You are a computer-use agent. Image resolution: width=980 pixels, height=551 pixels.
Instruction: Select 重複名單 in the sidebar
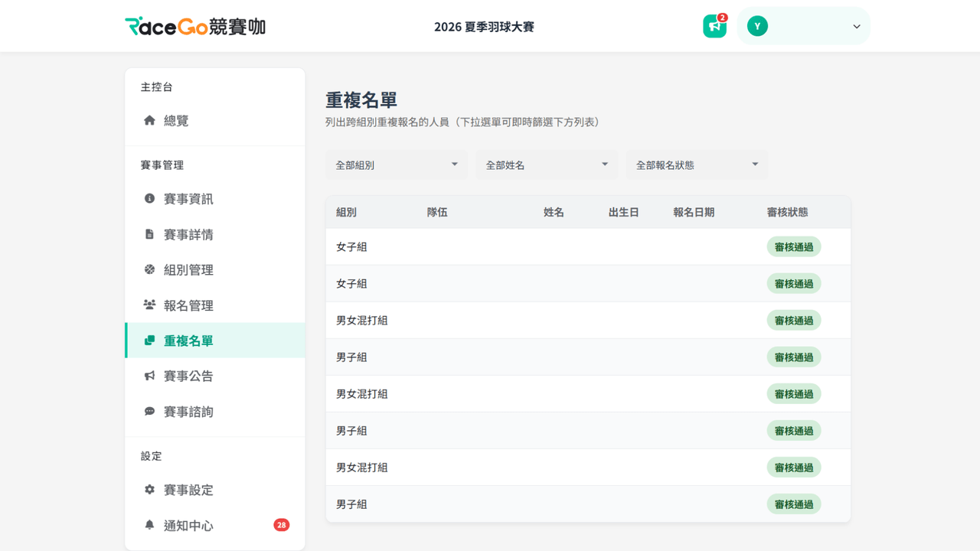tap(215, 341)
